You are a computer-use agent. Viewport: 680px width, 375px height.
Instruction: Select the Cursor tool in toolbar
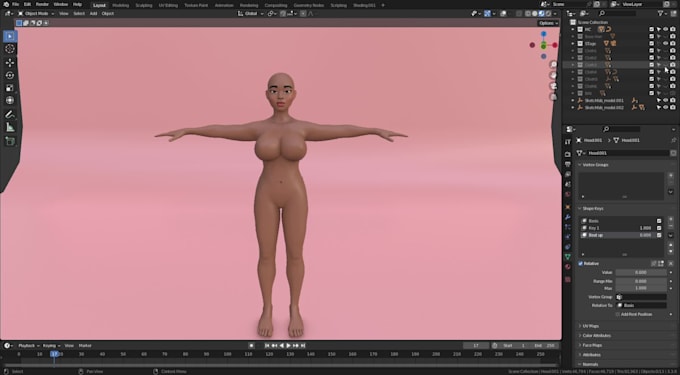click(10, 49)
